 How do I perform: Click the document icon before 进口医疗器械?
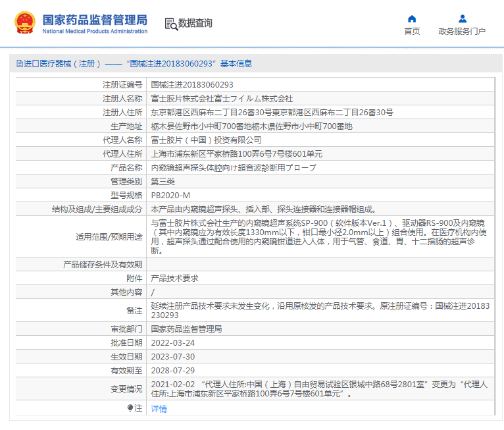click(19, 64)
